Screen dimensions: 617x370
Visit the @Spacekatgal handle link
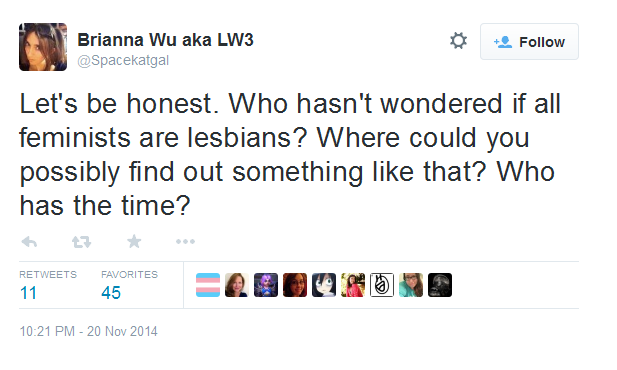123,60
